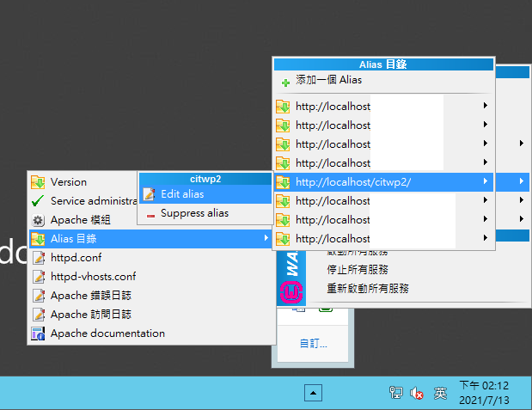The width and height of the screenshot is (532, 410).
Task: Click the Apache documentation info icon
Action: 38,334
